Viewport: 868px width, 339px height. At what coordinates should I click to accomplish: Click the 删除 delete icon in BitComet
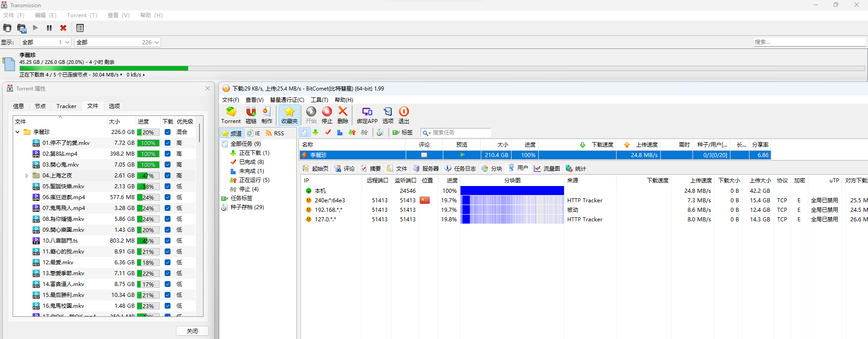343,115
